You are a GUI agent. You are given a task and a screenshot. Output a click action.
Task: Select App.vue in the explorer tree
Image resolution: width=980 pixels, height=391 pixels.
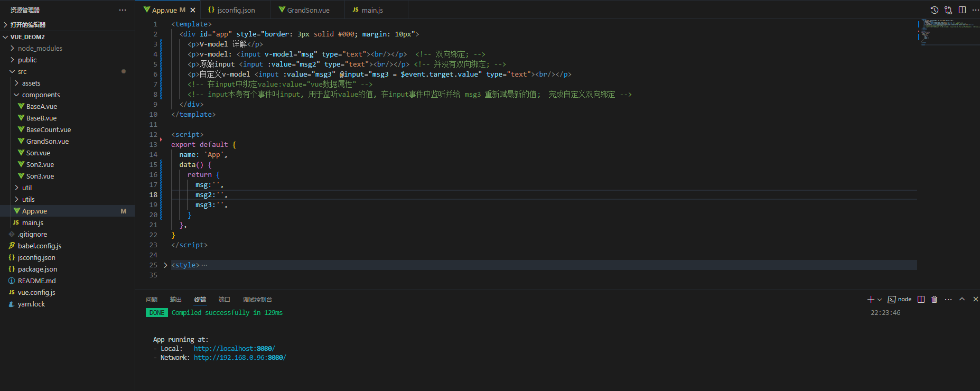point(67,211)
